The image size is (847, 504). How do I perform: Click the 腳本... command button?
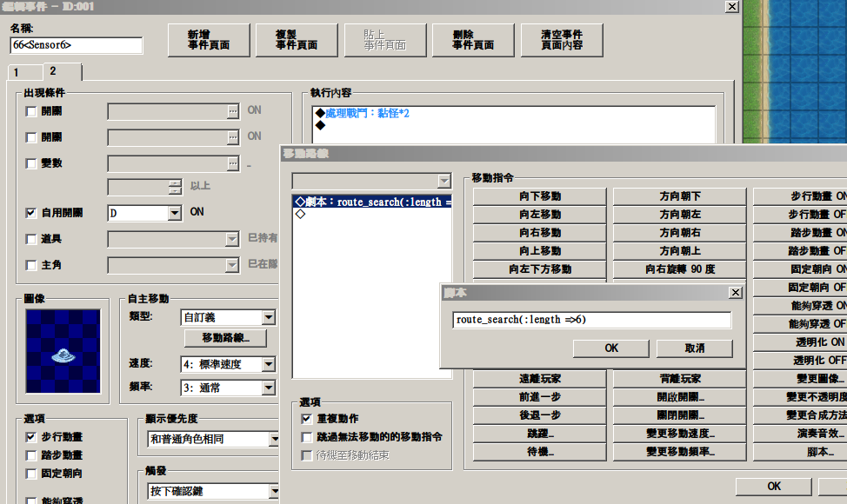click(800, 452)
